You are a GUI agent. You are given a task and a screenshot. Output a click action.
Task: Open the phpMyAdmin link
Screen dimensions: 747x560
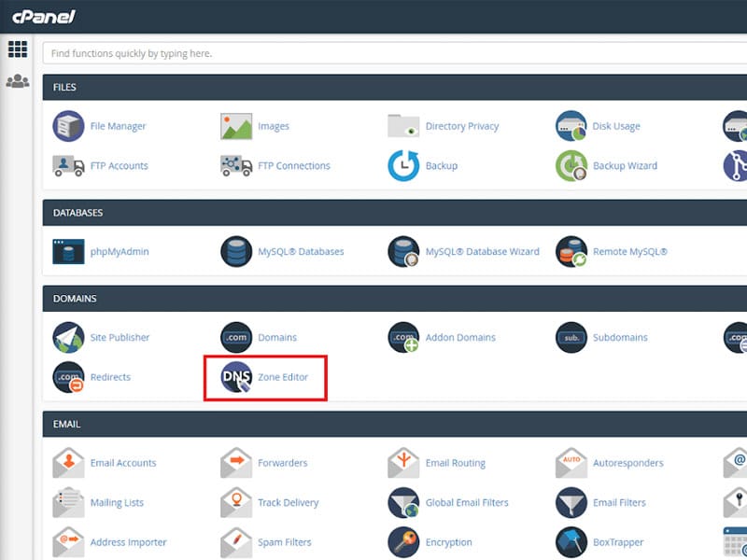(x=120, y=251)
